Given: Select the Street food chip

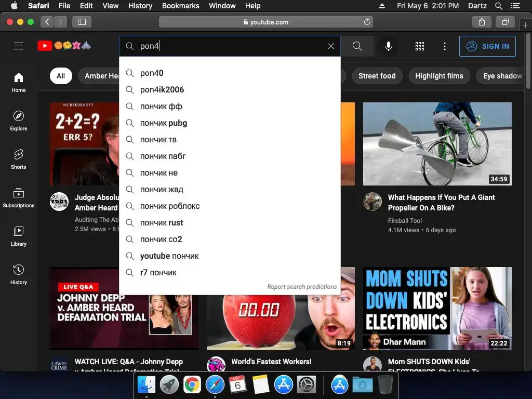Looking at the screenshot, I should [x=377, y=76].
